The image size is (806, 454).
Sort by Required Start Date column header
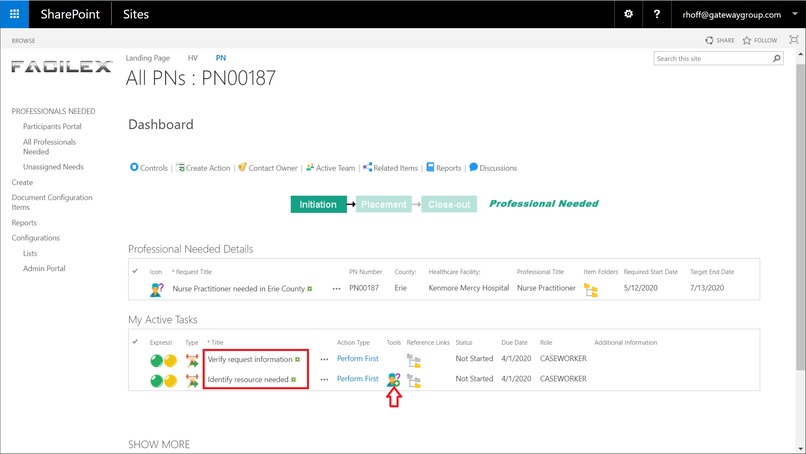pyautogui.click(x=651, y=272)
